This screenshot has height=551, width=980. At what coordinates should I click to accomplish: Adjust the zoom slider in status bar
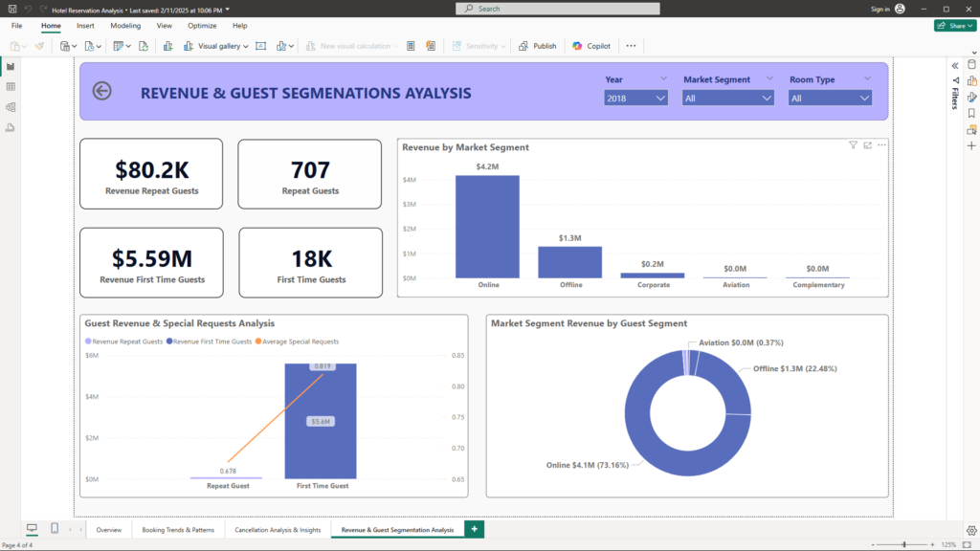(x=904, y=544)
